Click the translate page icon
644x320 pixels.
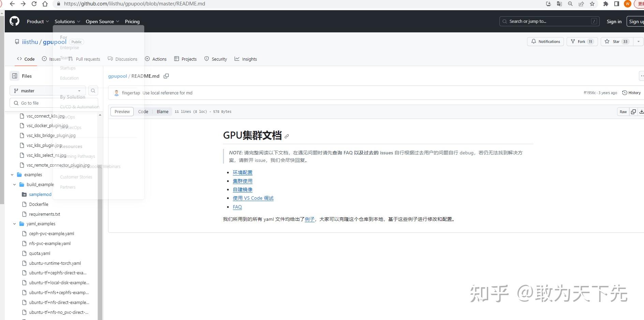[x=559, y=4]
